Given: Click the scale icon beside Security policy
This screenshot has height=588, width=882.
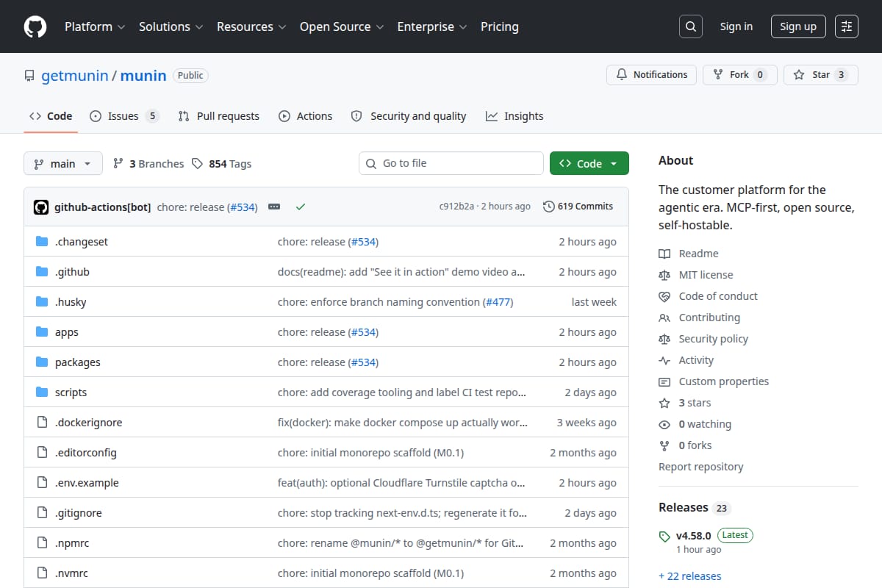Looking at the screenshot, I should click(x=664, y=339).
